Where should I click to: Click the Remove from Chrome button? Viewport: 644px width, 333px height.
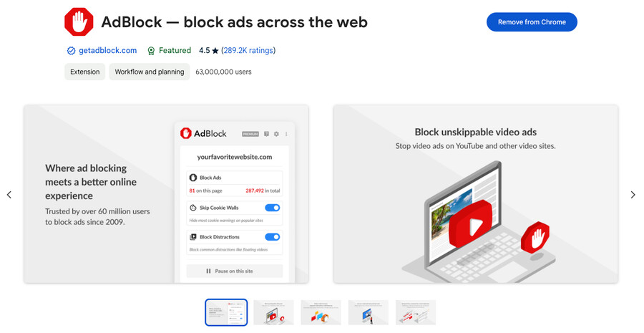click(x=532, y=22)
